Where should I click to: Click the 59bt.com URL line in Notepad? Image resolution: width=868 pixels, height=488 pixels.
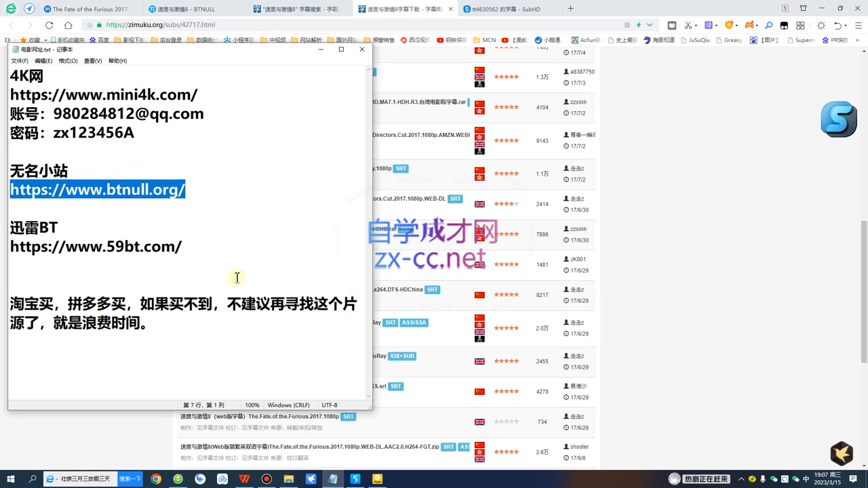coord(96,247)
